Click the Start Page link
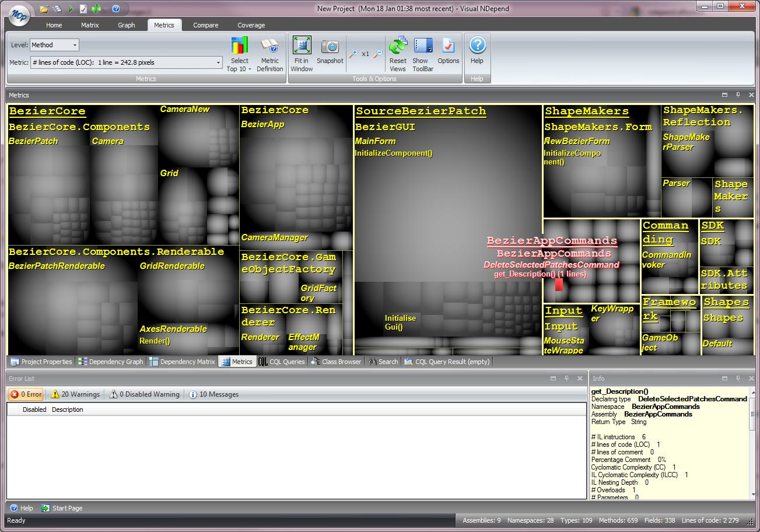Image resolution: width=760 pixels, height=532 pixels. coord(66,508)
